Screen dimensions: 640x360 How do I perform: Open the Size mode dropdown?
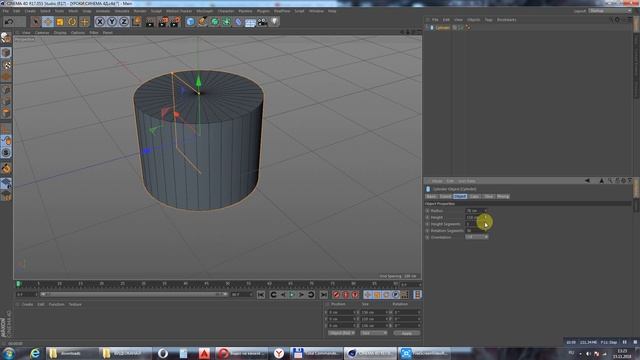pyautogui.click(x=373, y=333)
